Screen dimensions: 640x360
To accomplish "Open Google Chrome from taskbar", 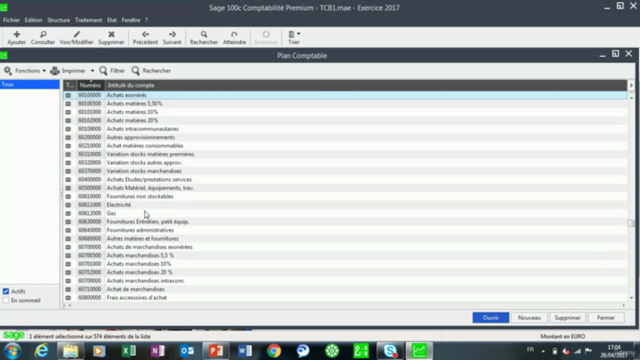I will tap(274, 351).
